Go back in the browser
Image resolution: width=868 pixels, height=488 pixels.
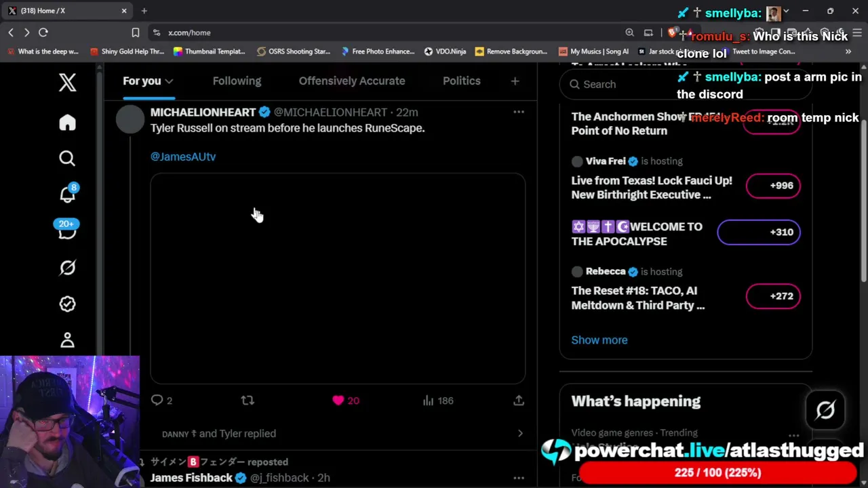coord(11,33)
